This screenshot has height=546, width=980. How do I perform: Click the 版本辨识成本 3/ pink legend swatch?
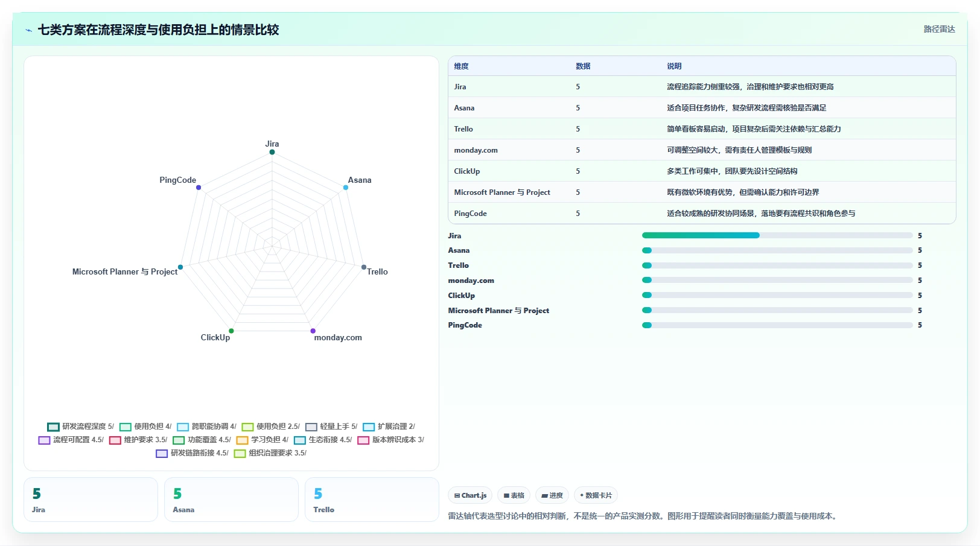point(363,440)
